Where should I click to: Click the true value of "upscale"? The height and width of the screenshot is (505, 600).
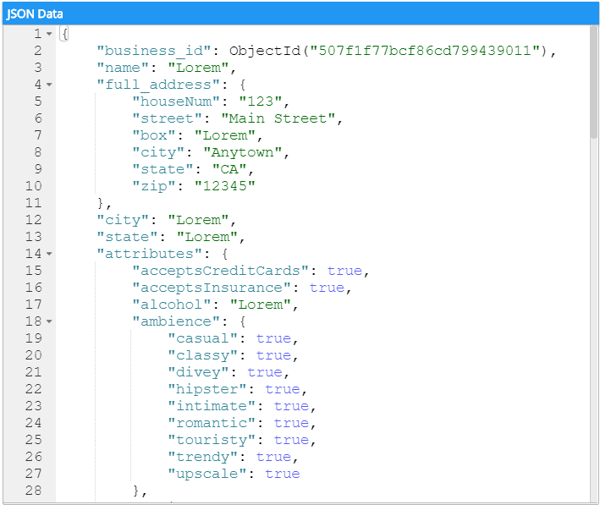click(x=282, y=474)
